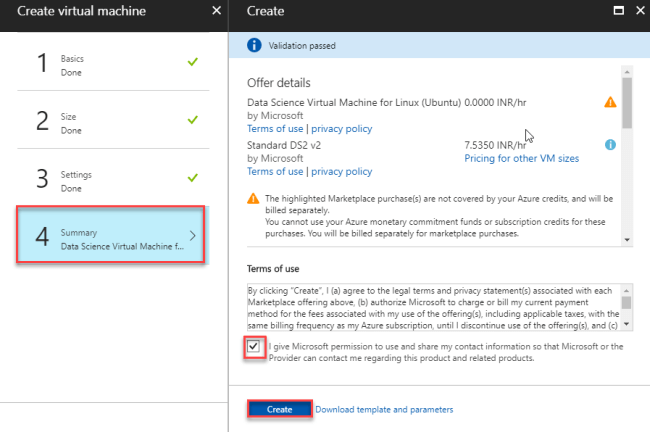Toggle the contact information permission checkbox
Screen dimensions: 650x432
click(x=254, y=346)
